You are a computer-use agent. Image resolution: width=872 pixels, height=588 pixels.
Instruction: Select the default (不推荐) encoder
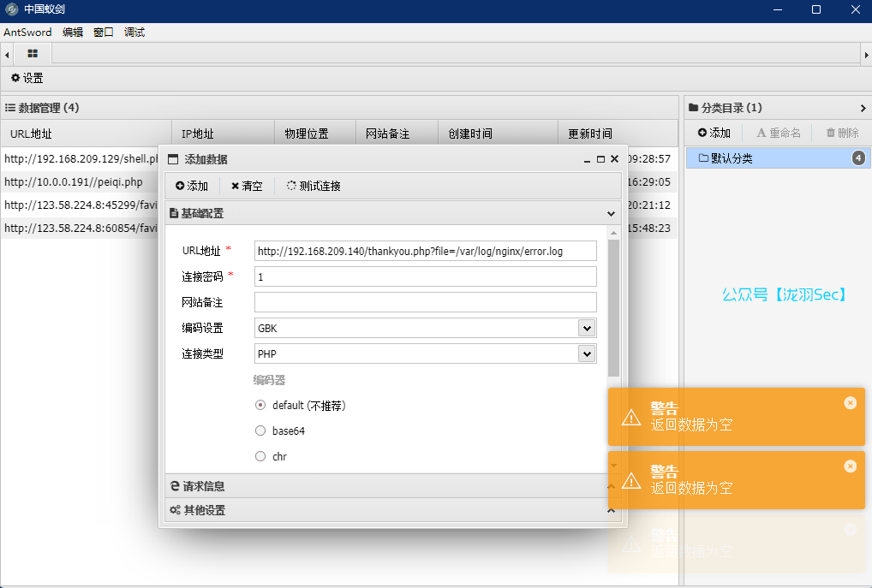[x=260, y=405]
